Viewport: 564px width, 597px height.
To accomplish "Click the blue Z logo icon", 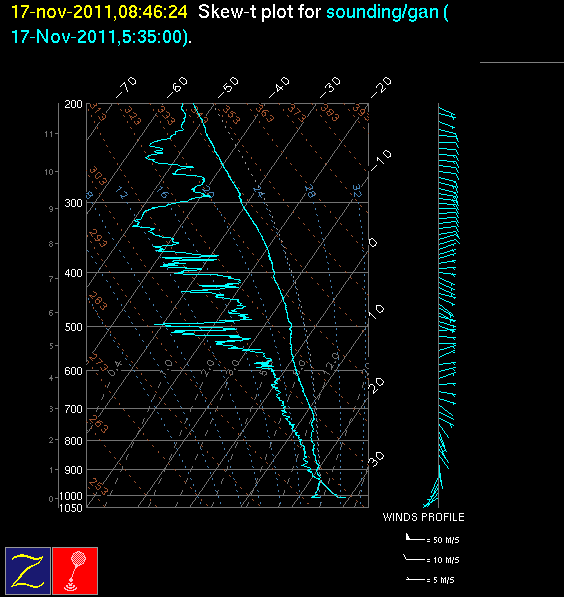I will (x=28, y=571).
